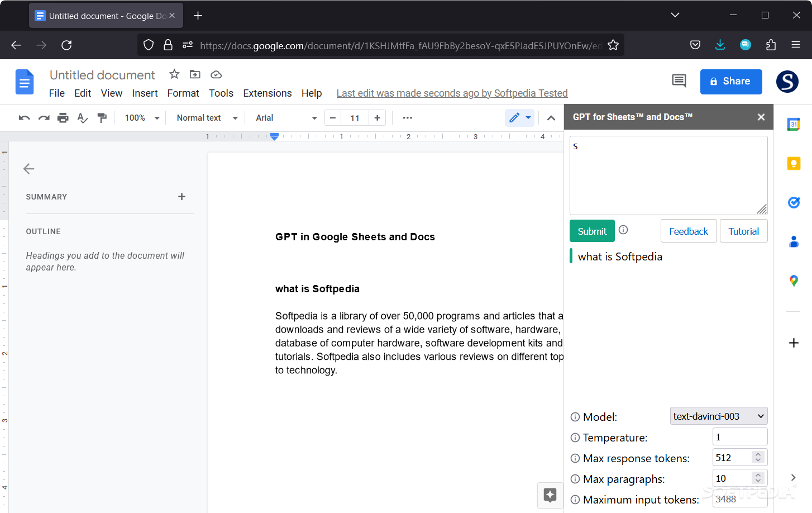This screenshot has height=513, width=812.
Task: Click info icon beside Model label
Action: point(575,417)
